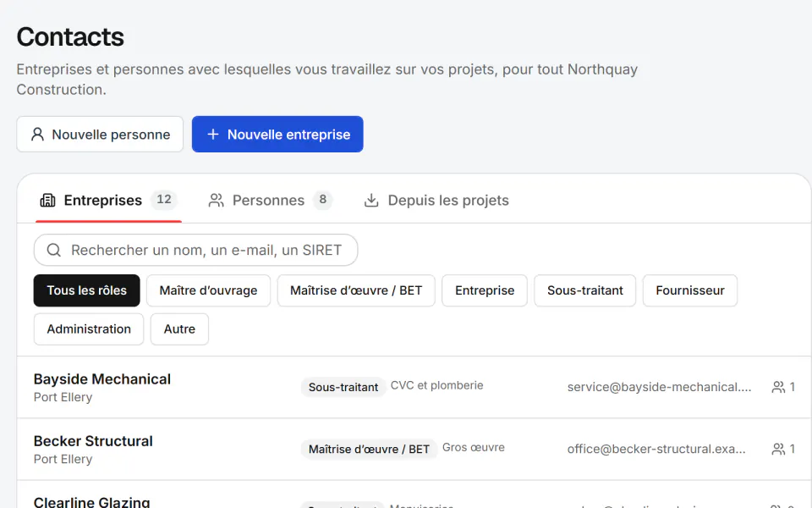Open the Entreprises tab

click(109, 200)
